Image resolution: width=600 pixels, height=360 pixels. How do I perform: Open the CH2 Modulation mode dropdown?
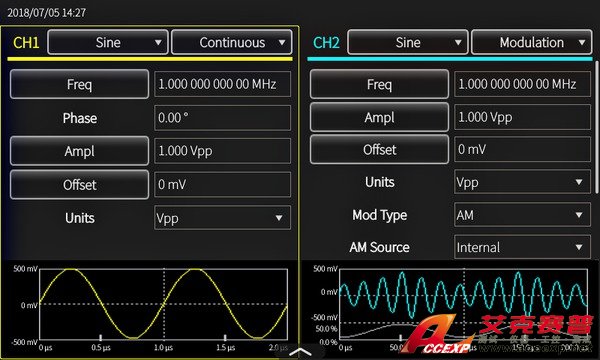[x=532, y=42]
